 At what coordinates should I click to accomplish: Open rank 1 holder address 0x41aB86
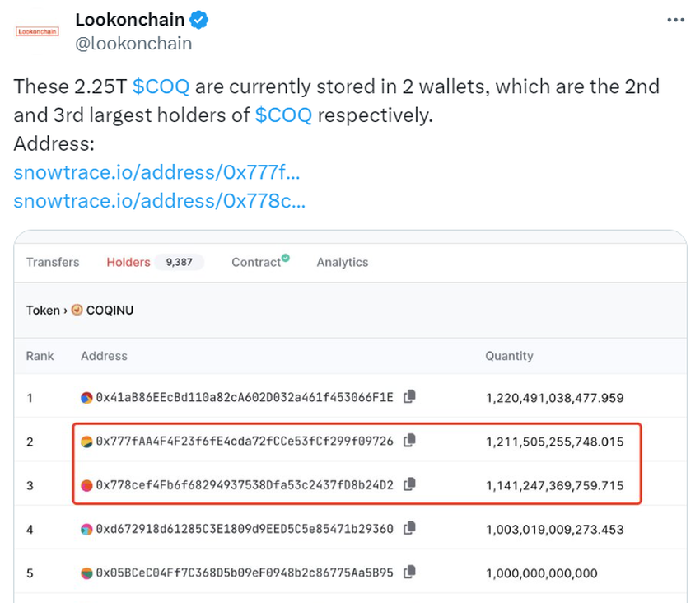pyautogui.click(x=245, y=398)
